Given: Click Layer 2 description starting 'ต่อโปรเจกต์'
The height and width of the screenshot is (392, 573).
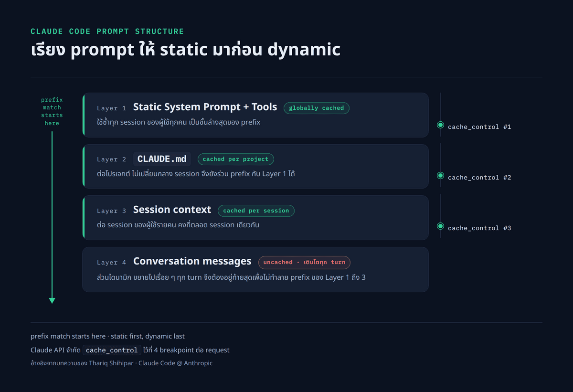Looking at the screenshot, I should (196, 174).
